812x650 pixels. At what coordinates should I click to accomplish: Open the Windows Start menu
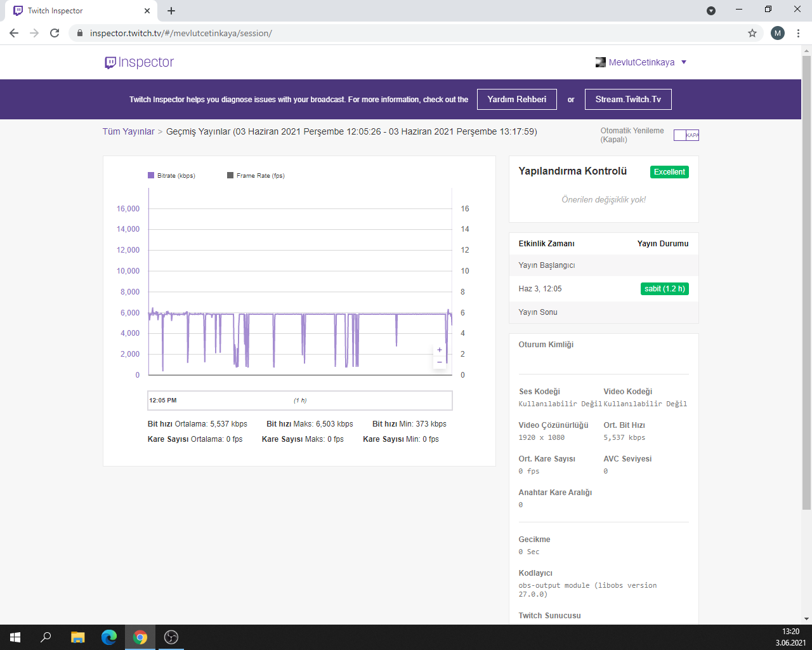coord(15,637)
